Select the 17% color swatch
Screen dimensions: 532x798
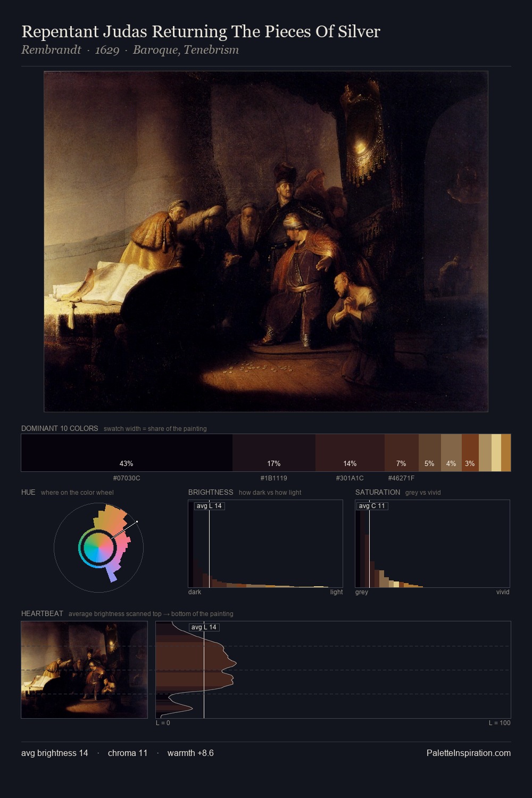[x=274, y=453]
